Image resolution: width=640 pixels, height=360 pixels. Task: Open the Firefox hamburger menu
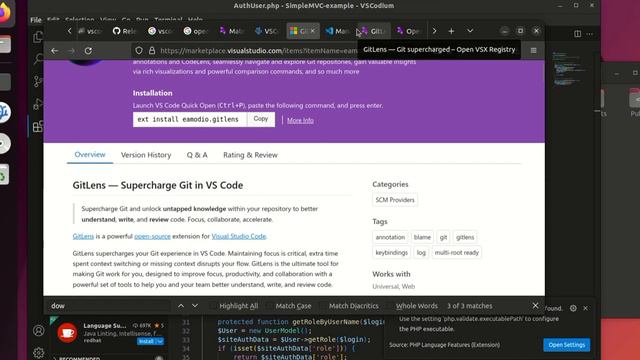pyautogui.click(x=533, y=50)
